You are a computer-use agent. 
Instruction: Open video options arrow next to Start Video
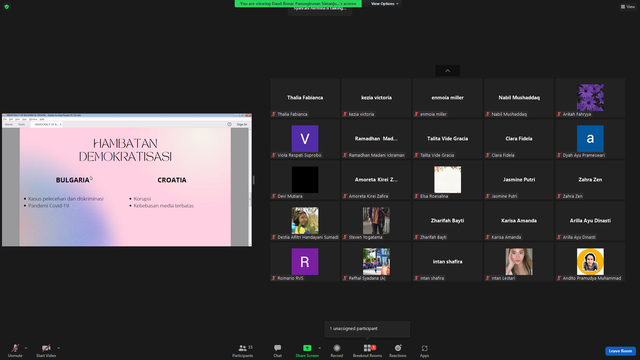coord(59,348)
